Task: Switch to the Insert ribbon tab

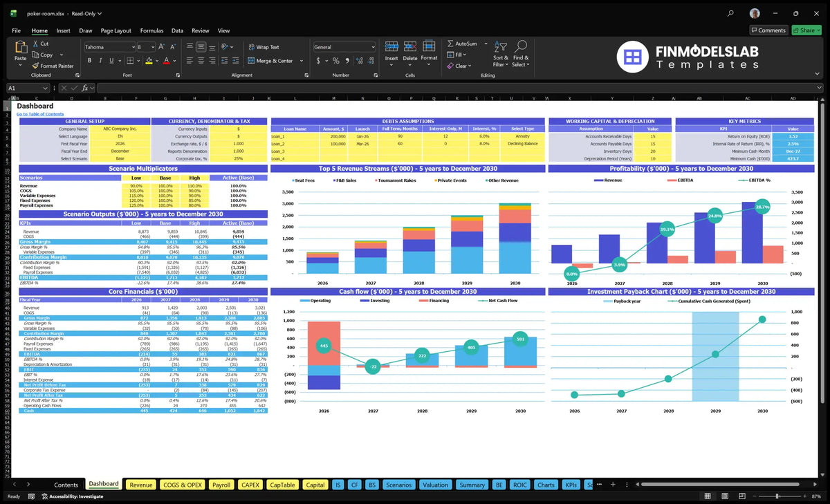Action: (63, 30)
